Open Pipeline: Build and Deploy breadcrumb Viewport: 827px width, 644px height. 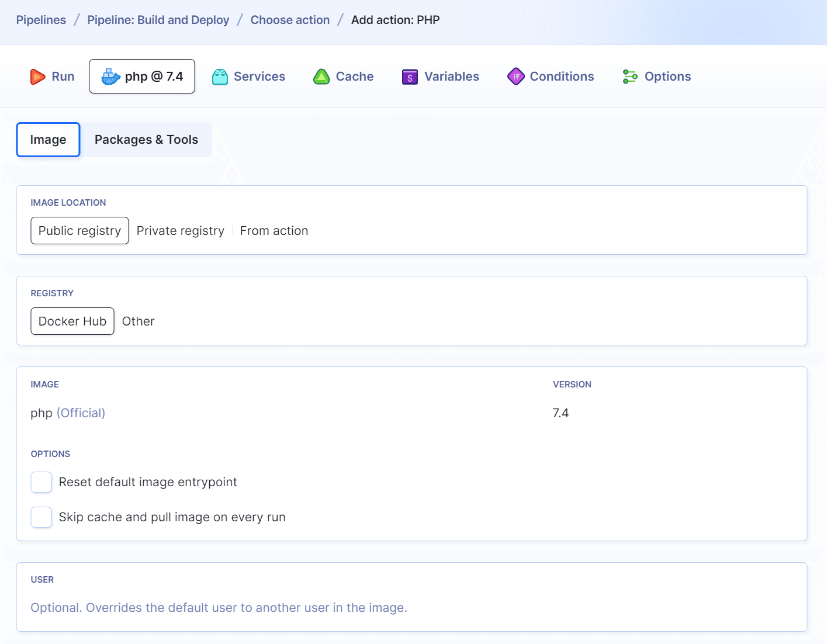click(x=158, y=19)
